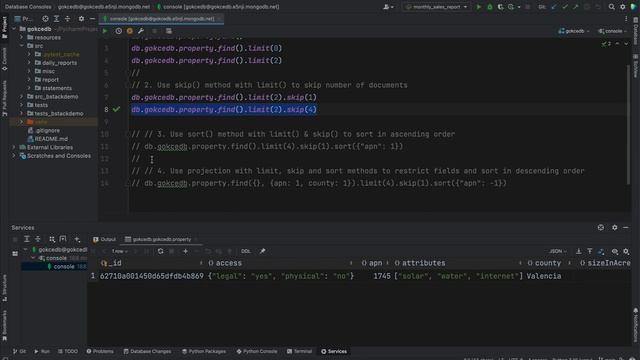Open Git tool window at bottom bar
This screenshot has height=360, width=640.
coord(19,351)
